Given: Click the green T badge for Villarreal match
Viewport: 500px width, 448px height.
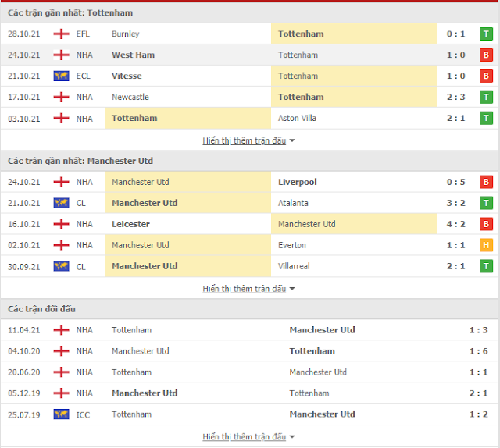Looking at the screenshot, I should click(x=486, y=266).
